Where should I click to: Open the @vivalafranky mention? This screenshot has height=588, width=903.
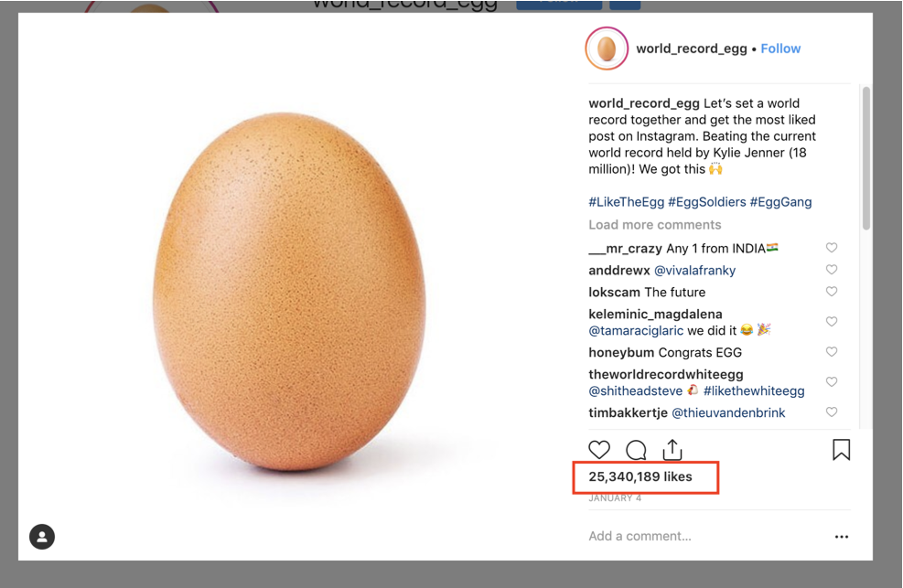click(x=694, y=271)
